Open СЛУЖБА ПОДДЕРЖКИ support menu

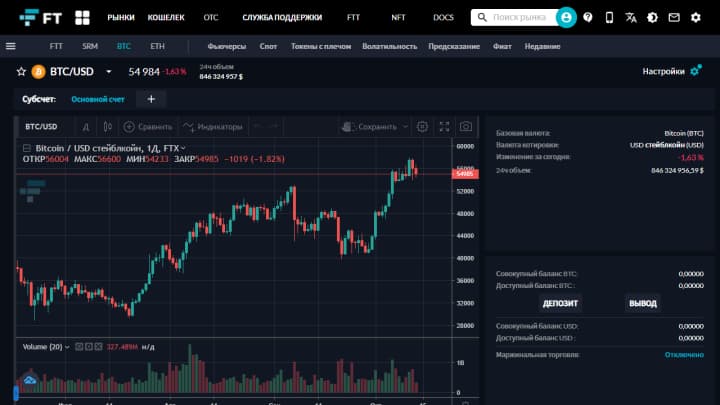(282, 17)
